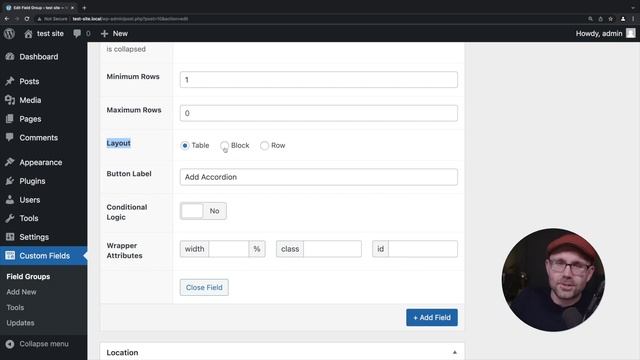Open the Custom Fields menu item
Viewport: 640px width, 360px height.
click(44, 256)
